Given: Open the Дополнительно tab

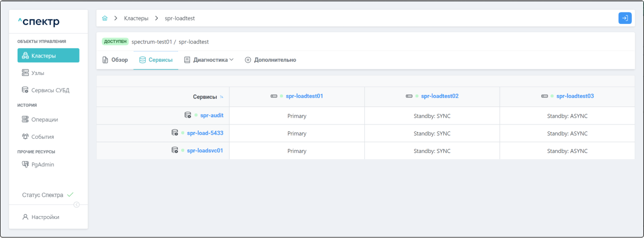Looking at the screenshot, I should click(270, 60).
